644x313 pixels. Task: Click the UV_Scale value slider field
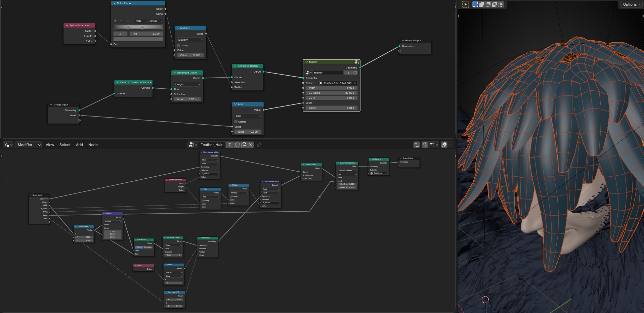click(331, 93)
